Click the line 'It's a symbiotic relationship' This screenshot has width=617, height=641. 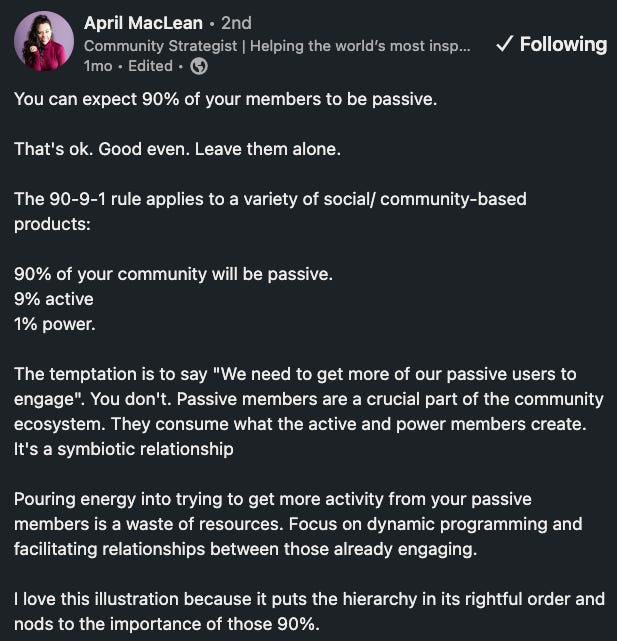tap(123, 449)
